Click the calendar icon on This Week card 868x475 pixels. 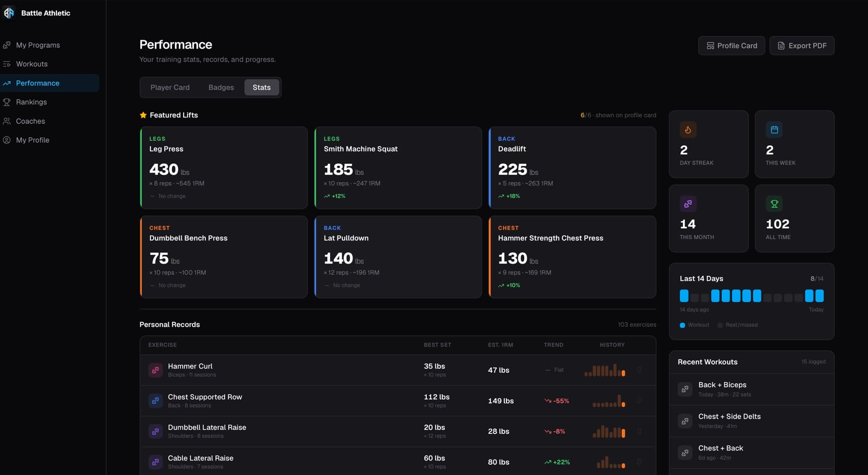tap(774, 130)
